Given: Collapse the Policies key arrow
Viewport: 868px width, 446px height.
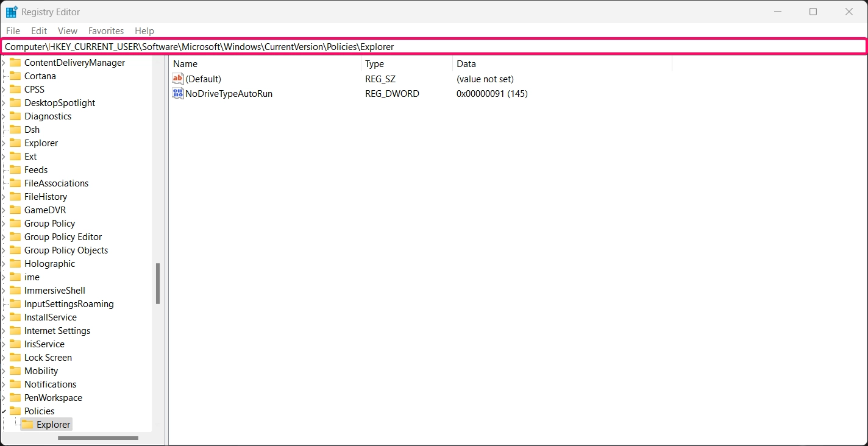Looking at the screenshot, I should 4,411.
